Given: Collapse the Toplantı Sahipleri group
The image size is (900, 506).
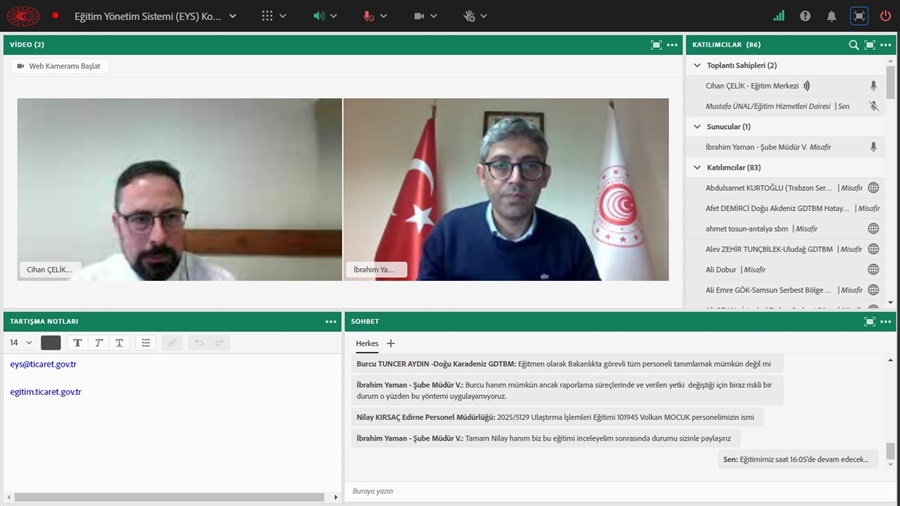Looking at the screenshot, I should 697,65.
